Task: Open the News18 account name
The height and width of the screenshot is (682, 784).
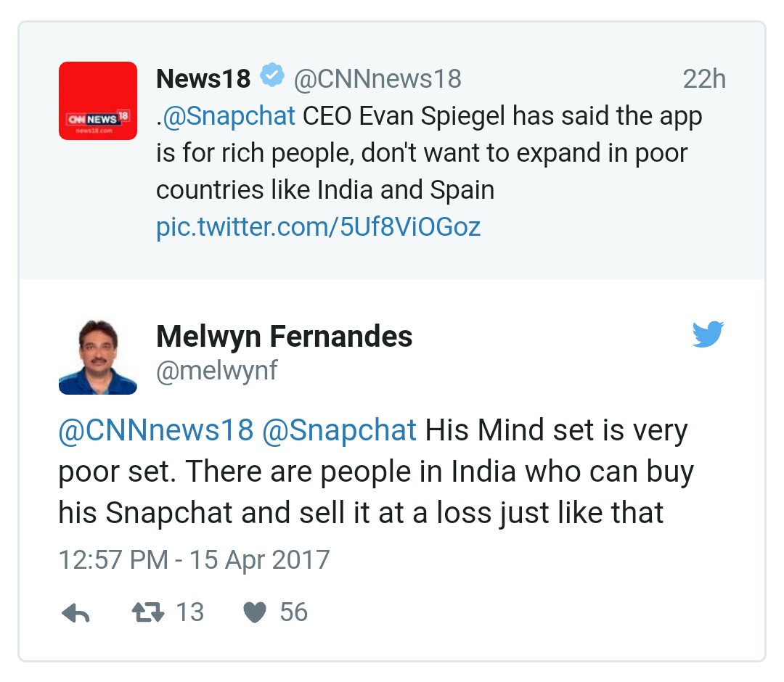Action: [203, 79]
